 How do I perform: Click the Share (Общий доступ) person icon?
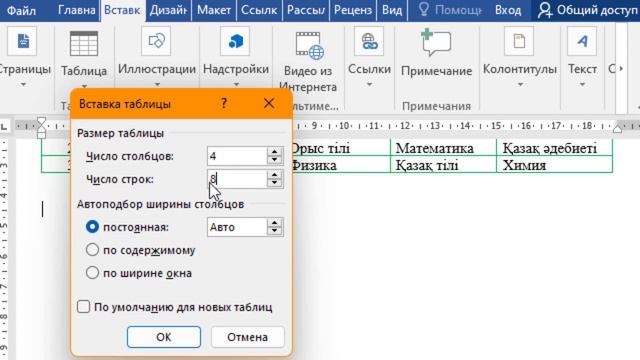(x=544, y=10)
